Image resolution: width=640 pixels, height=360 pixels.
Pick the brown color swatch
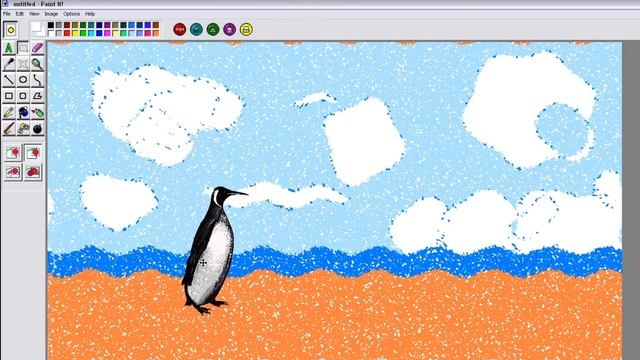click(156, 25)
